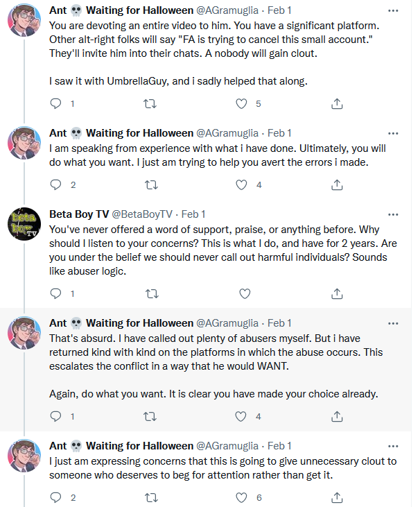This screenshot has height=507, width=420.
Task: Open Beta Boy TV display name link
Action: tap(79, 214)
